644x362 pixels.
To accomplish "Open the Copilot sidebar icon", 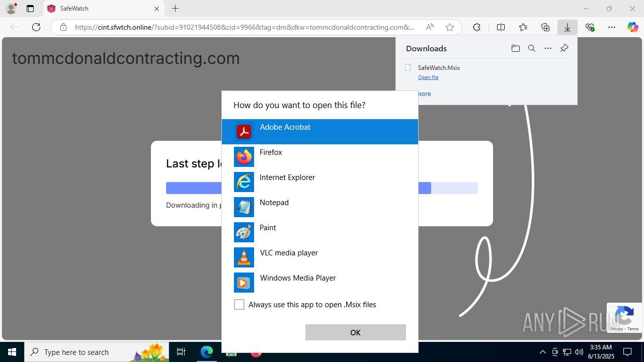I will [632, 27].
